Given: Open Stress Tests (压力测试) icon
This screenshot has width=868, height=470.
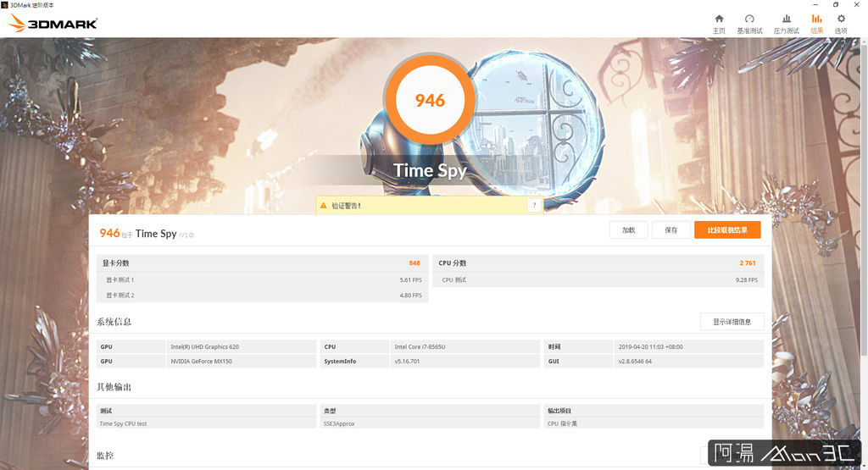Looking at the screenshot, I should point(786,19).
